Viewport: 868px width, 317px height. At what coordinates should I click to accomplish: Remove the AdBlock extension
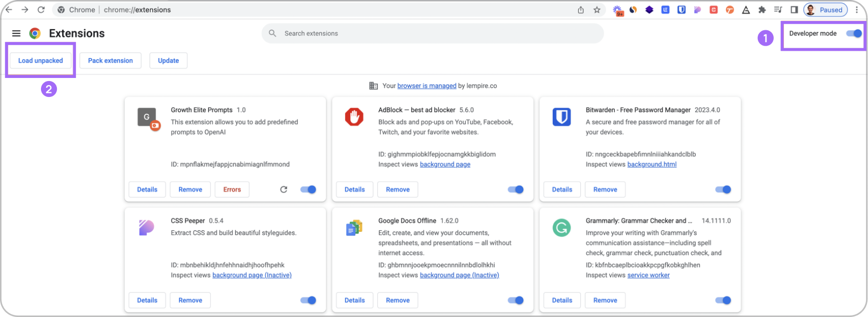point(398,189)
